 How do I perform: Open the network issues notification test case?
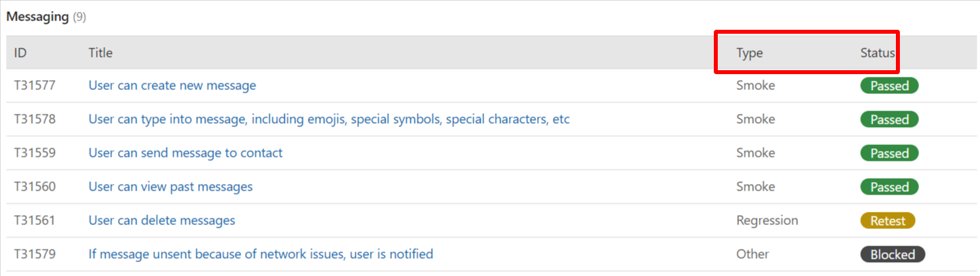coord(260,254)
